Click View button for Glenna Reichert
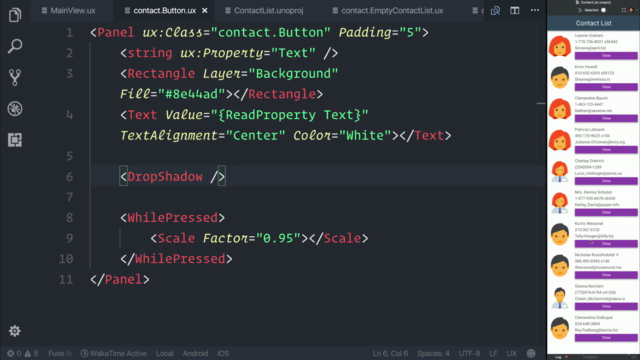This screenshot has height=360, width=640. click(x=606, y=306)
